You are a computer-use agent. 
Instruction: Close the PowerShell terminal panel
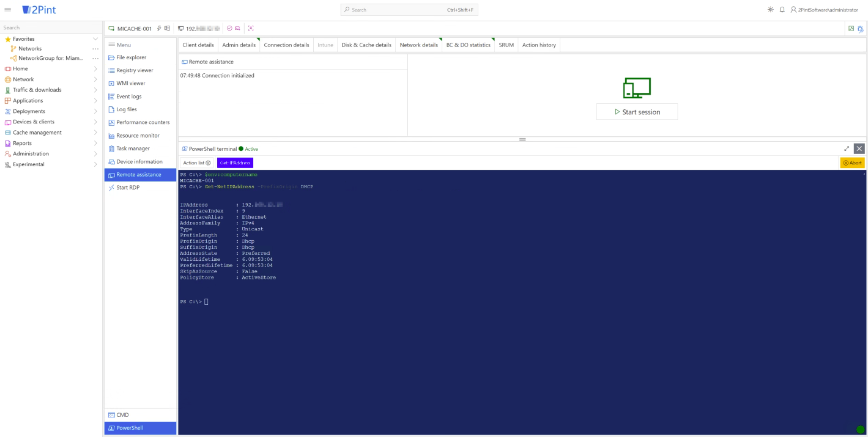[859, 149]
